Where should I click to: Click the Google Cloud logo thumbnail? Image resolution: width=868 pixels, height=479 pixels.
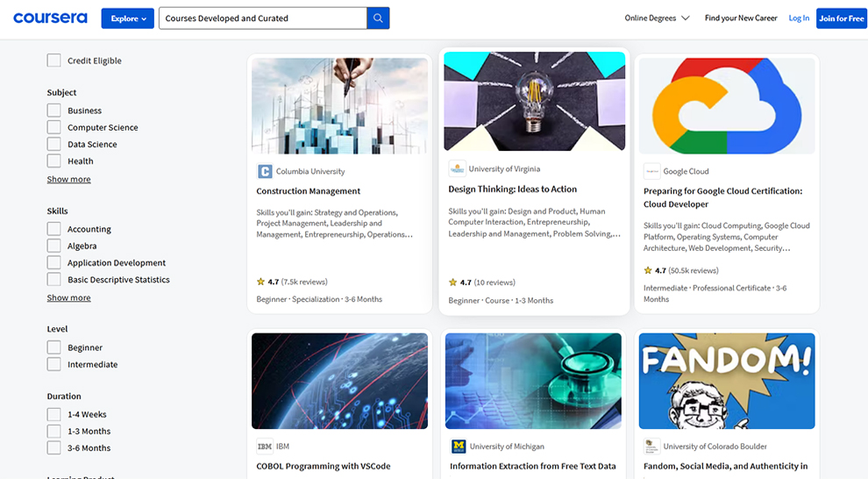pyautogui.click(x=727, y=106)
